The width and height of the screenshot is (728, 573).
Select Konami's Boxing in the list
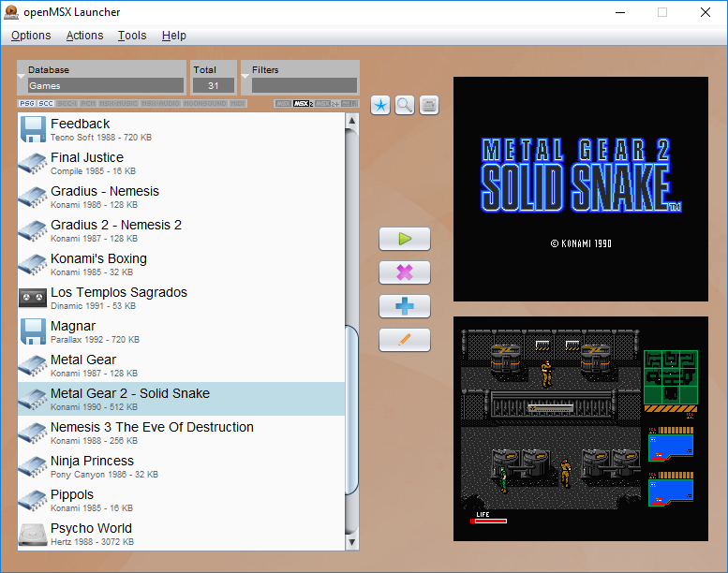tap(181, 264)
